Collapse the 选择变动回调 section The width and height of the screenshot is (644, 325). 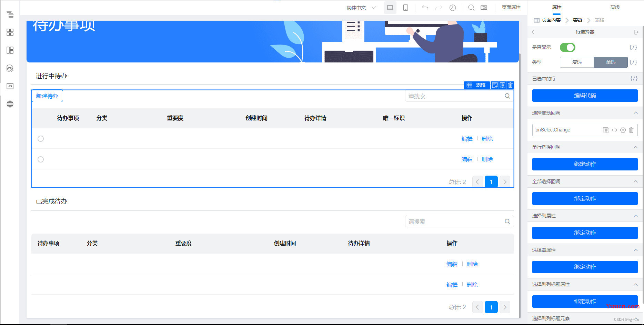(x=635, y=113)
